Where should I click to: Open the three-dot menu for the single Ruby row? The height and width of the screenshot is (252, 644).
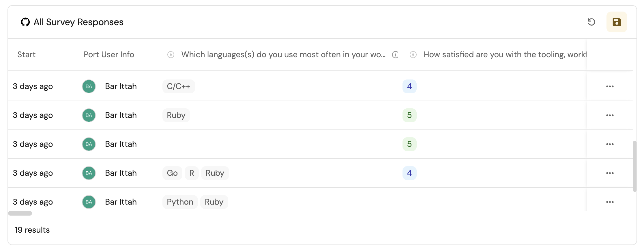point(610,115)
